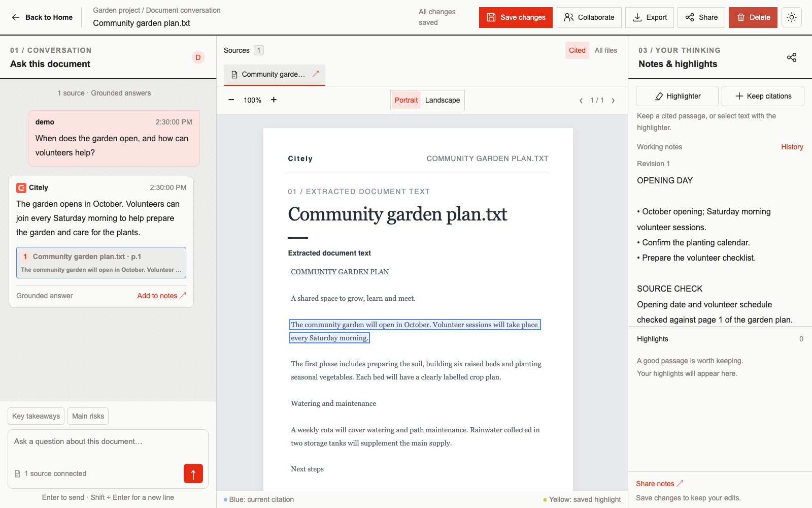Click the send arrow button in chat
This screenshot has width=812, height=508.
click(x=193, y=473)
